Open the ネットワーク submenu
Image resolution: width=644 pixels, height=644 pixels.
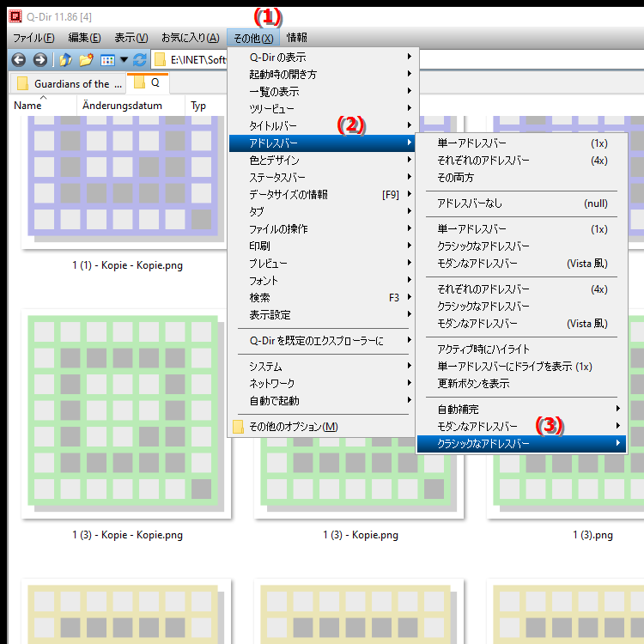(x=322, y=383)
